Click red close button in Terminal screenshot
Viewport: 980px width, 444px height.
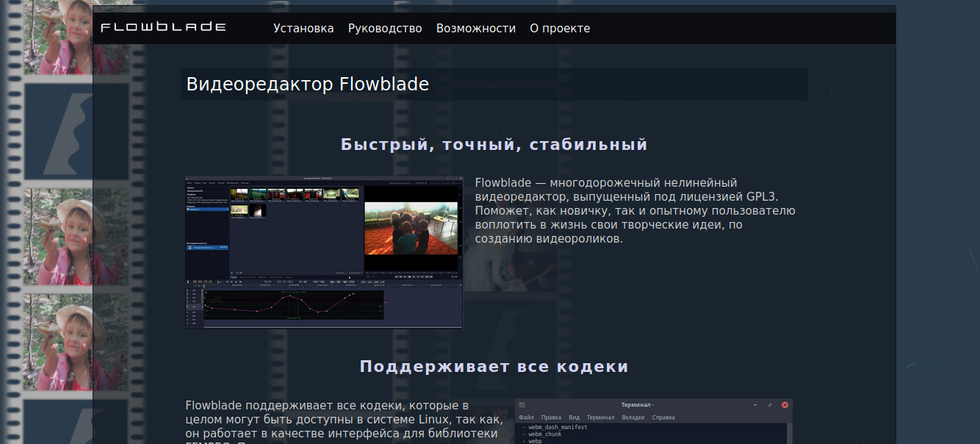coord(785,405)
